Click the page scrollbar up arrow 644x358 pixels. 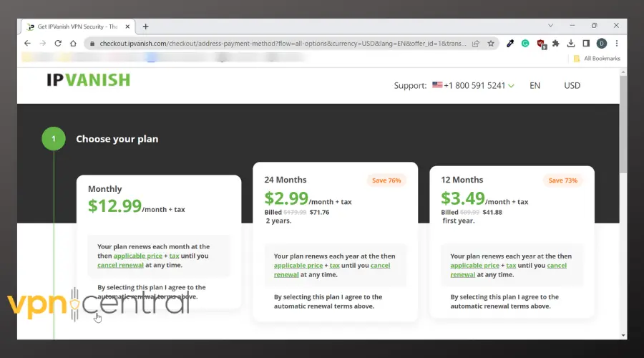click(x=623, y=72)
